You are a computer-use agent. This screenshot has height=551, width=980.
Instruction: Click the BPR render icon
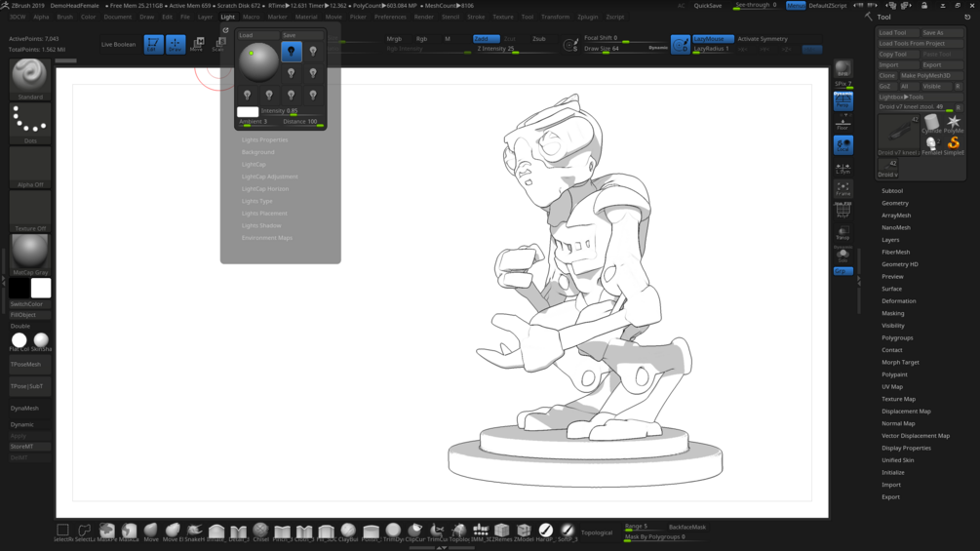(x=843, y=69)
